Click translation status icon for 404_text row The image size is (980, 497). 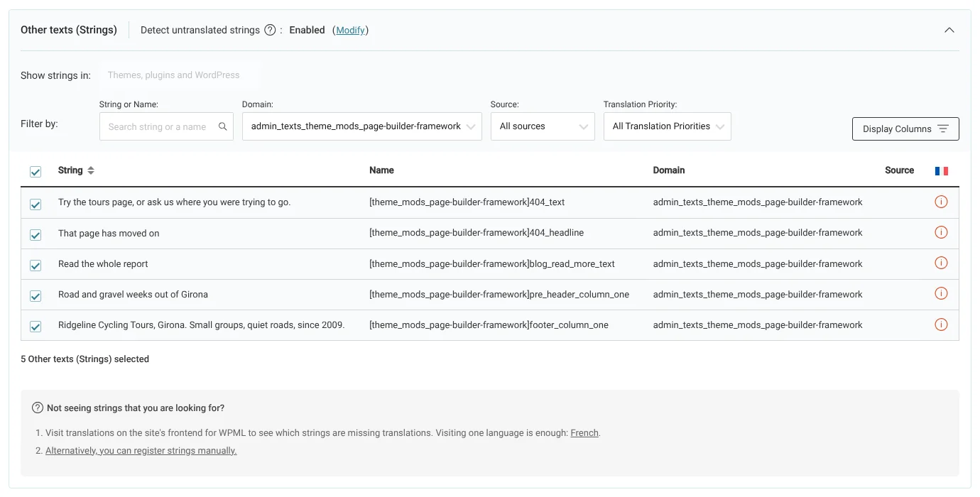pyautogui.click(x=941, y=202)
